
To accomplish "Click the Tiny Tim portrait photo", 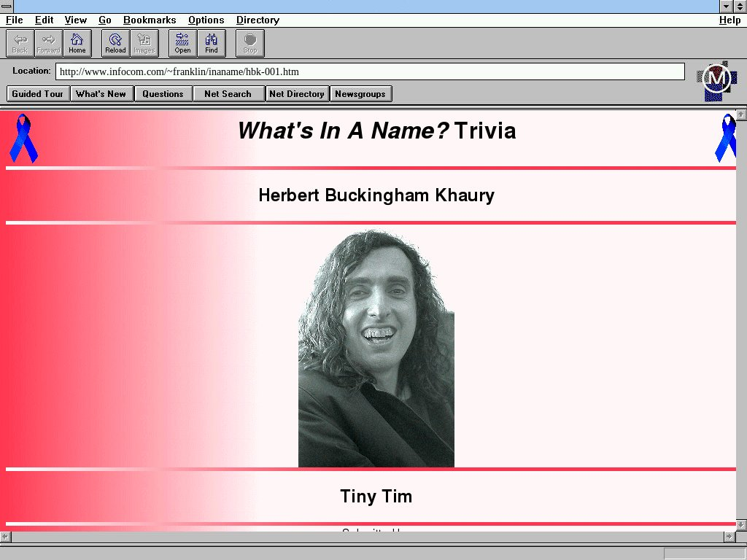I will click(x=376, y=349).
